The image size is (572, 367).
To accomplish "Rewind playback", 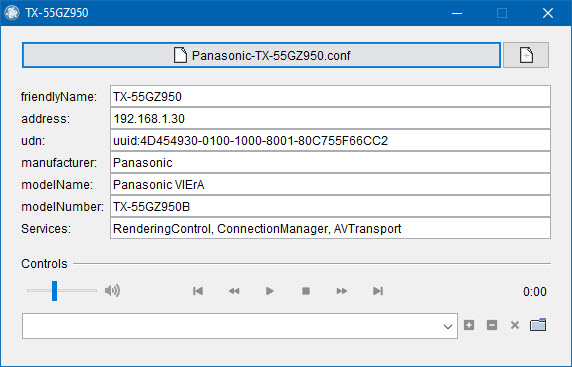I will (x=234, y=291).
